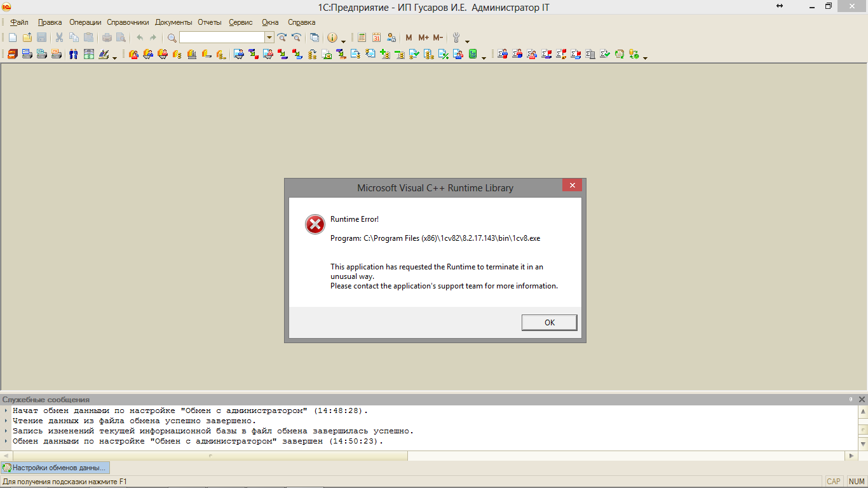The image size is (868, 488).
Task: Open the Документы menu
Action: [x=174, y=22]
